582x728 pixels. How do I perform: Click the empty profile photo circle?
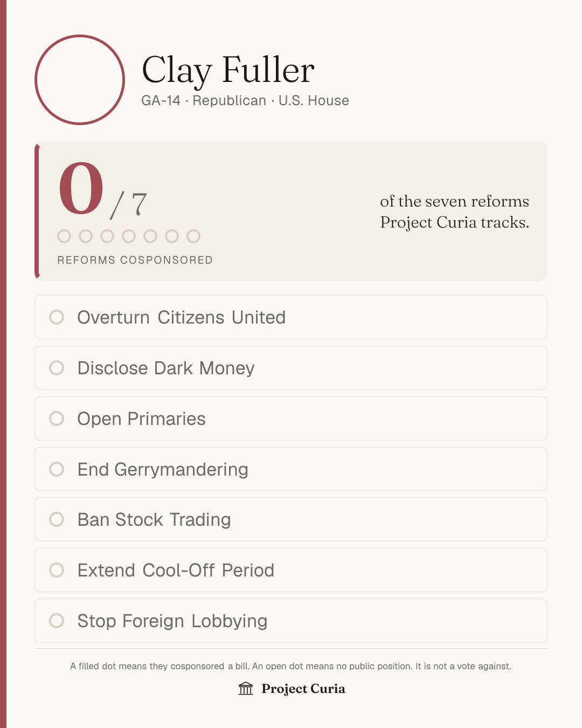tap(80, 80)
